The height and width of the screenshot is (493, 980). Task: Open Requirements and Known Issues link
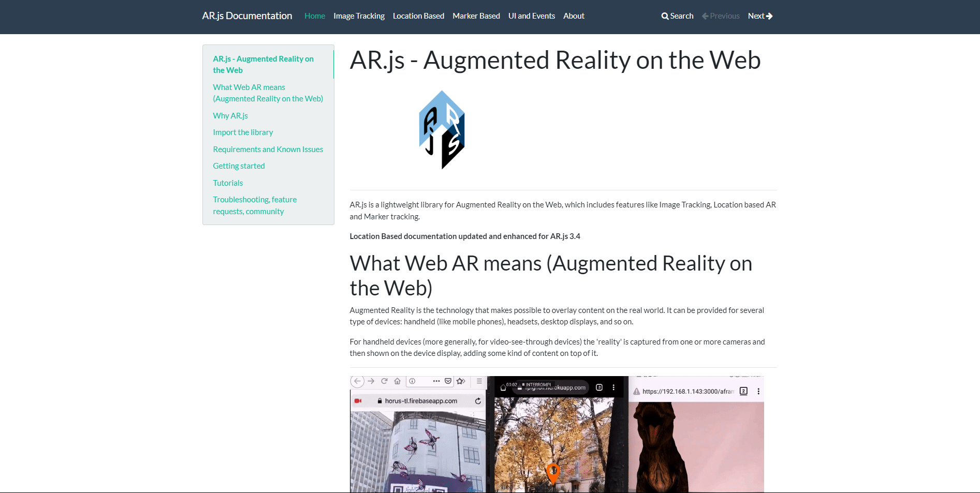point(268,150)
